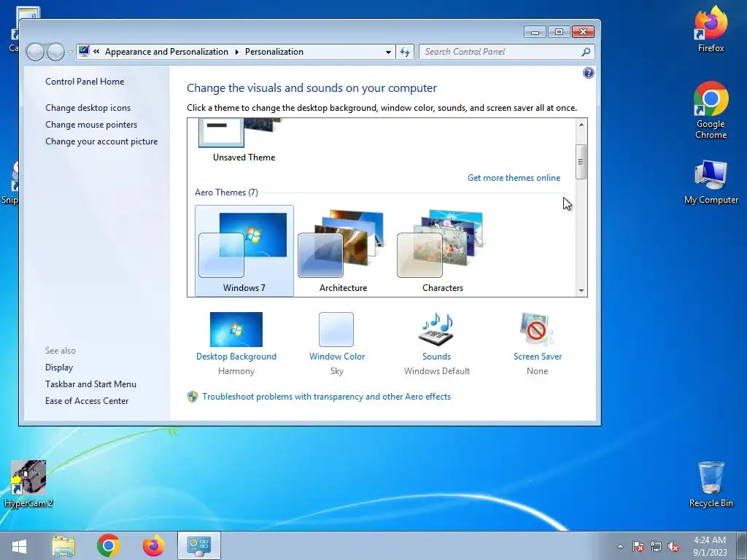Select the Characters theme
This screenshot has width=747, height=560.
[443, 251]
